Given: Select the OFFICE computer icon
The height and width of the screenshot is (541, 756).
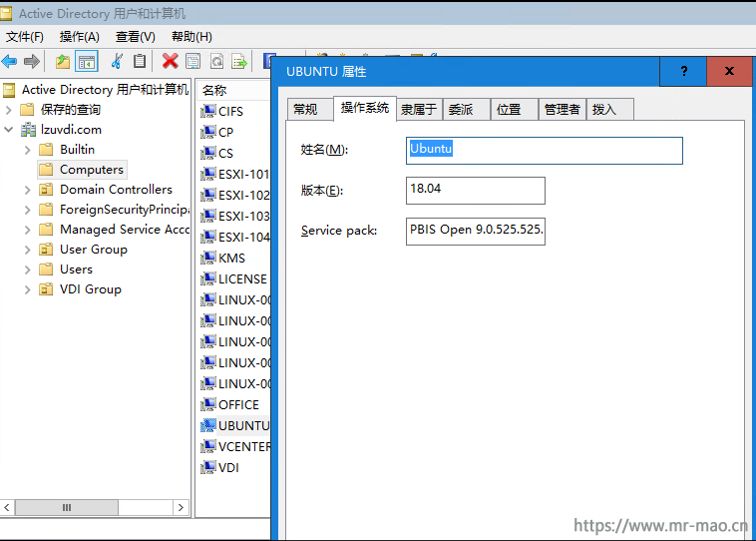Looking at the screenshot, I should point(207,404).
